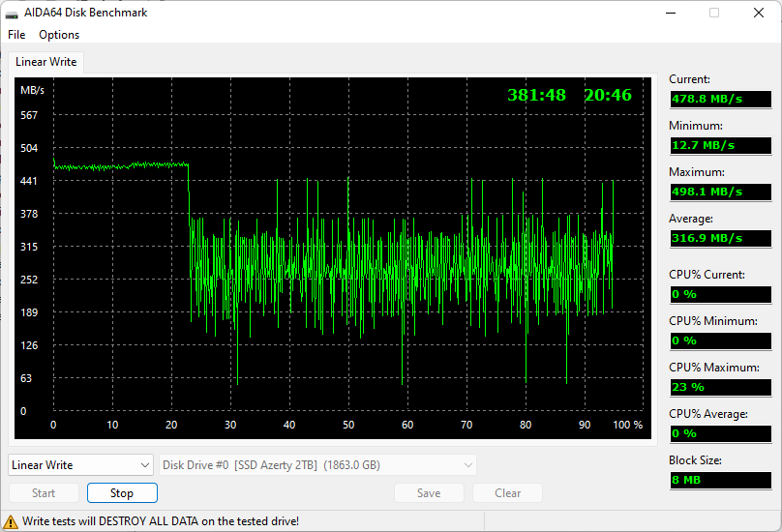Click the CPU% Maximum value 23 %
Viewport: 782px width, 532px height.
tap(721, 387)
